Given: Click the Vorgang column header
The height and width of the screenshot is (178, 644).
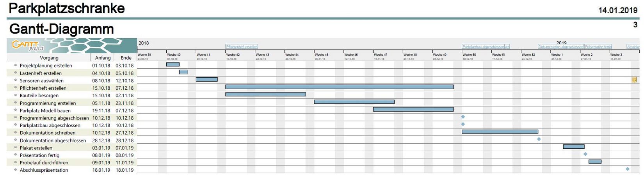Looking at the screenshot, I should 49,58.
